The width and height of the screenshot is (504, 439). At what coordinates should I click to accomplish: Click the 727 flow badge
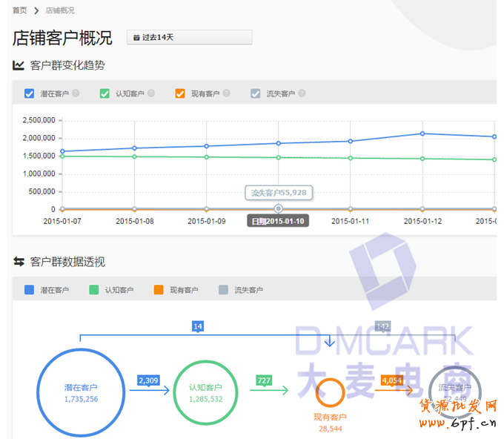tap(264, 380)
